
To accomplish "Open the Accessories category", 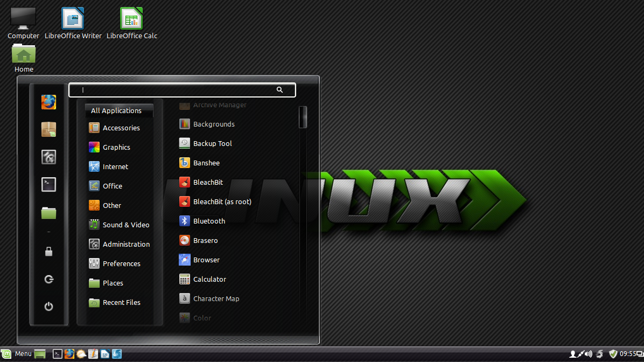I will coord(118,128).
